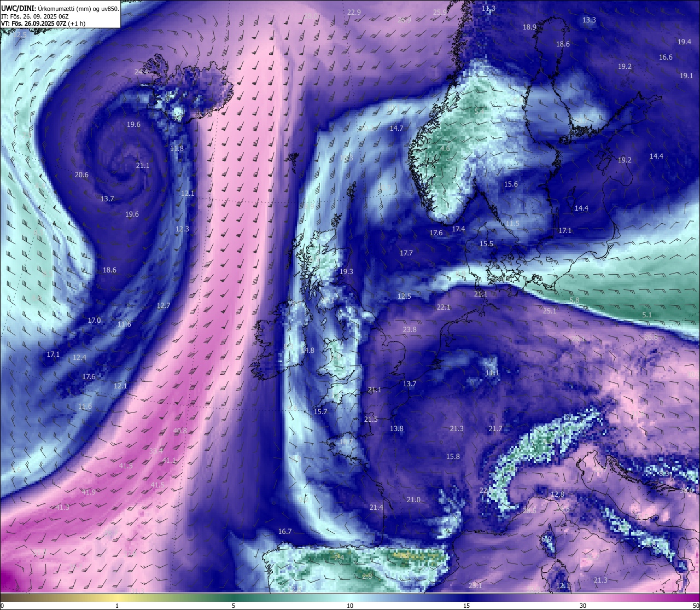
Task: Click the 5.1 value on the map
Action: pos(647,315)
